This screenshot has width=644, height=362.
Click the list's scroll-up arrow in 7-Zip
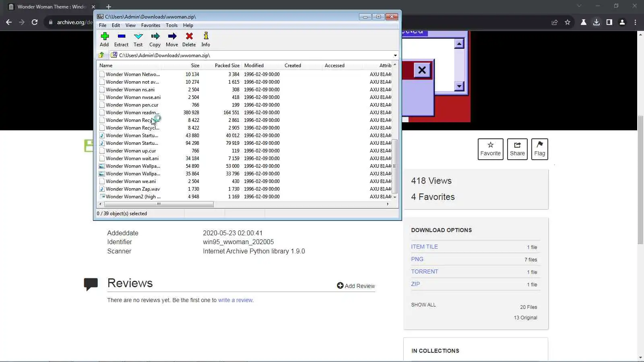[395, 65]
